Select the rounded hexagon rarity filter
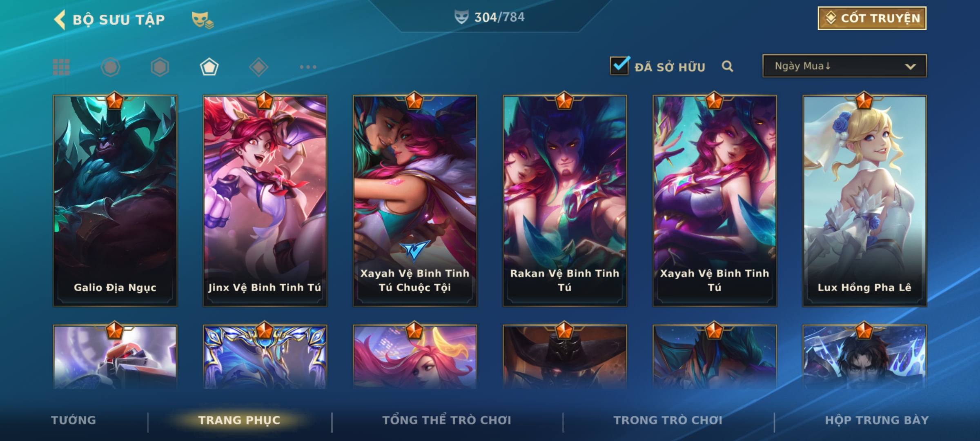The width and height of the screenshot is (980, 441). click(111, 67)
